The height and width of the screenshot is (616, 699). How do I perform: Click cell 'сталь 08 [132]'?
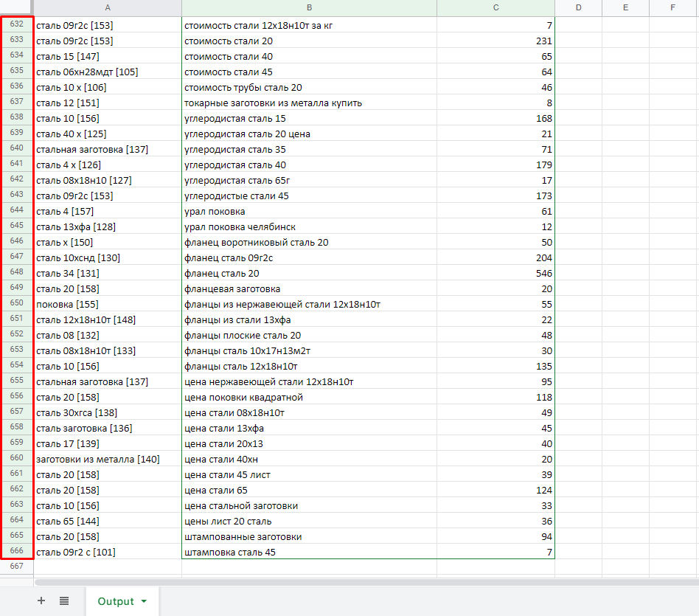click(x=108, y=336)
